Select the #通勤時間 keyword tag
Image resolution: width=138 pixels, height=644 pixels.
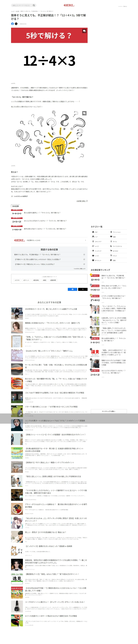click(x=53, y=280)
